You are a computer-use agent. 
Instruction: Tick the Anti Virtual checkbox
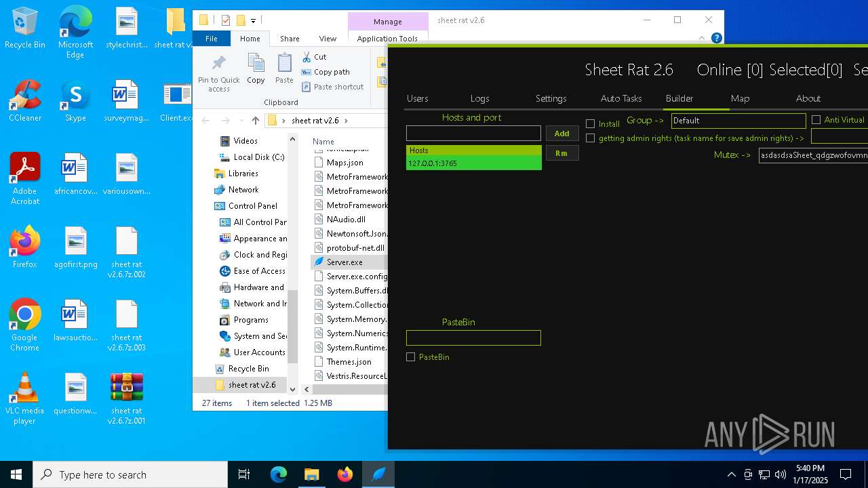[x=816, y=120]
